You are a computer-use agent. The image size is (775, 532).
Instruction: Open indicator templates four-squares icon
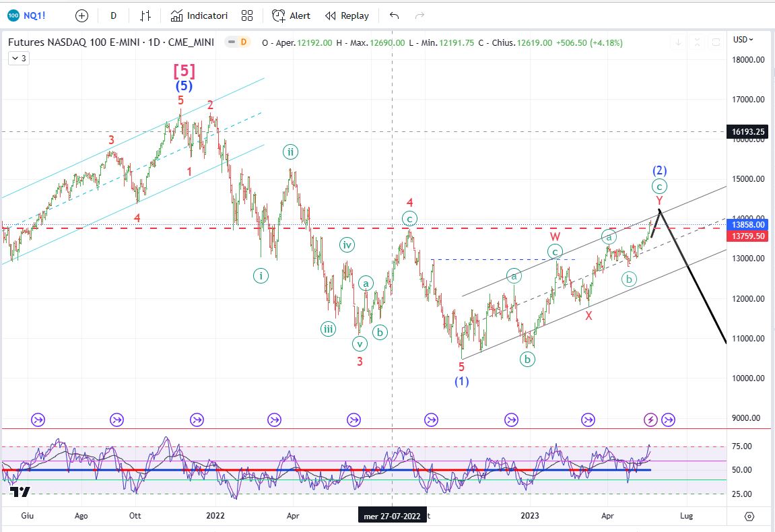[247, 15]
